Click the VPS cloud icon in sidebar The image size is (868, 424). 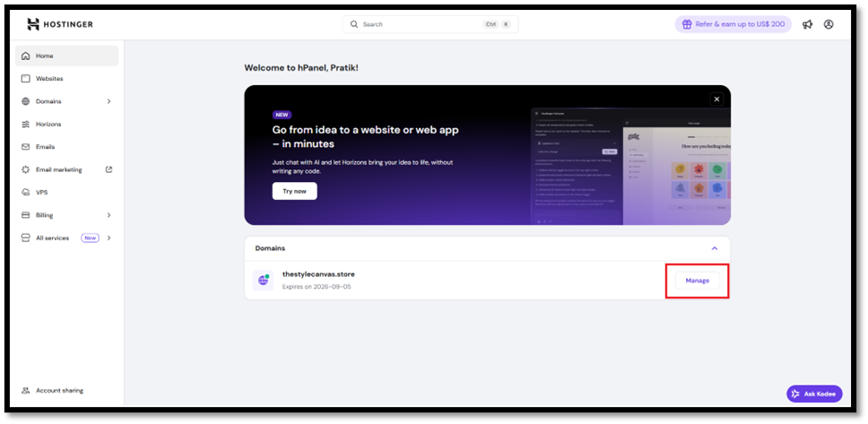click(26, 193)
